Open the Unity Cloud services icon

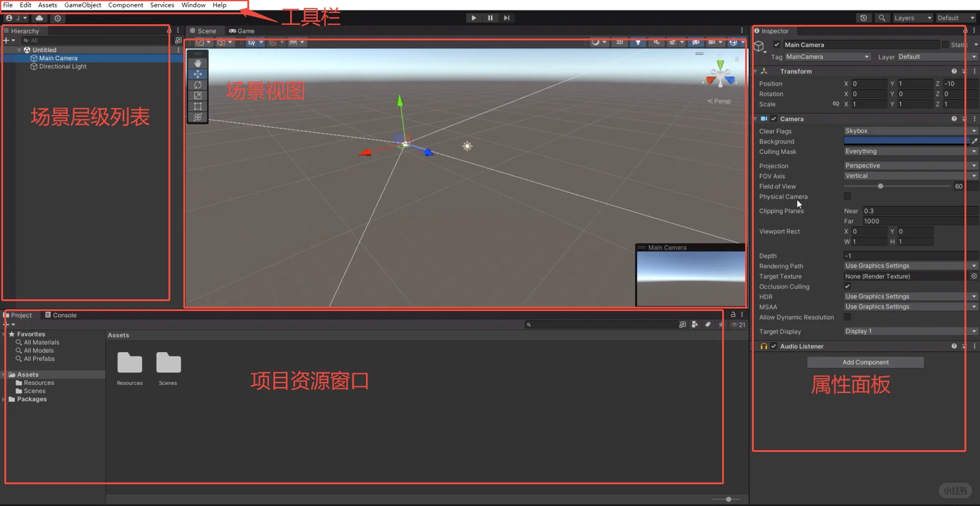(39, 18)
